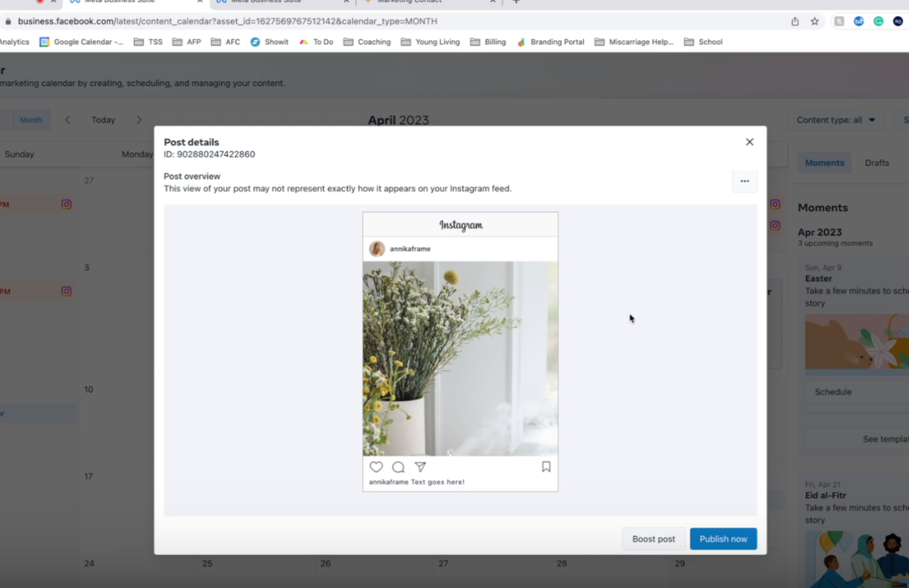This screenshot has width=909, height=588.
Task: Click the Publish now button
Action: [x=723, y=538]
